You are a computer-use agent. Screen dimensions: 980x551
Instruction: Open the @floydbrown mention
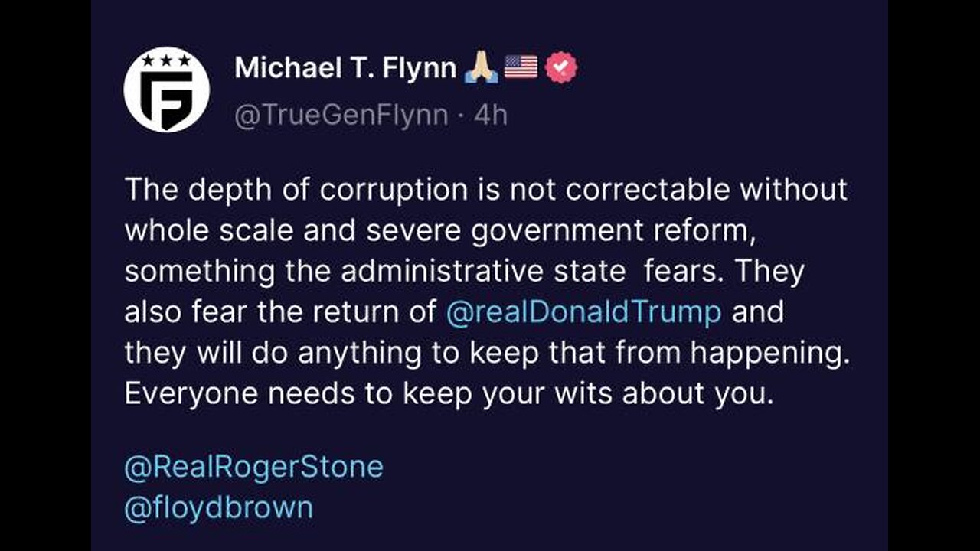(219, 507)
